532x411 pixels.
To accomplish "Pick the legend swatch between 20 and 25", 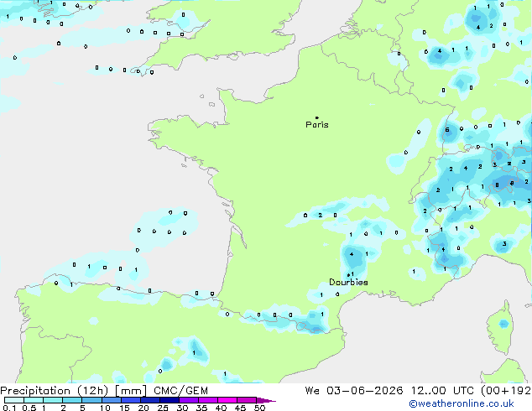I will coord(149,400).
